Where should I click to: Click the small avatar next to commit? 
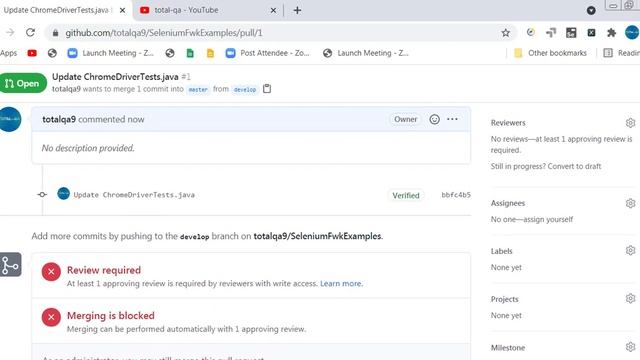[63, 193]
